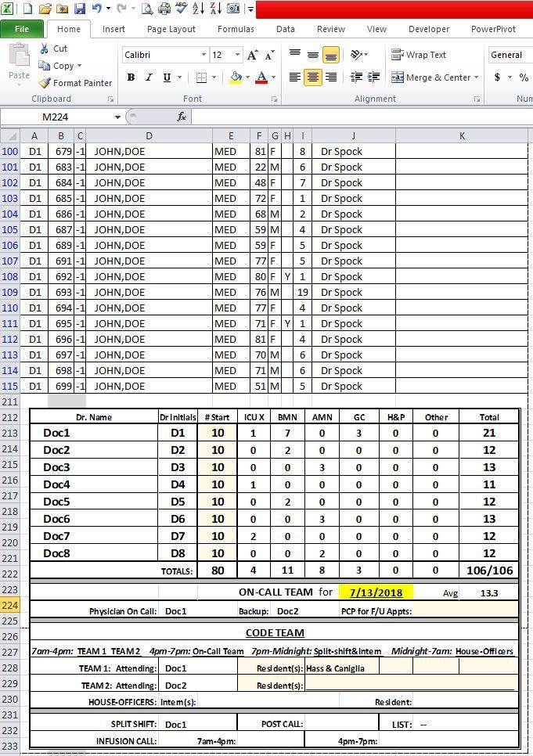
Task: Click inside the formula bar field
Action: click(362, 117)
